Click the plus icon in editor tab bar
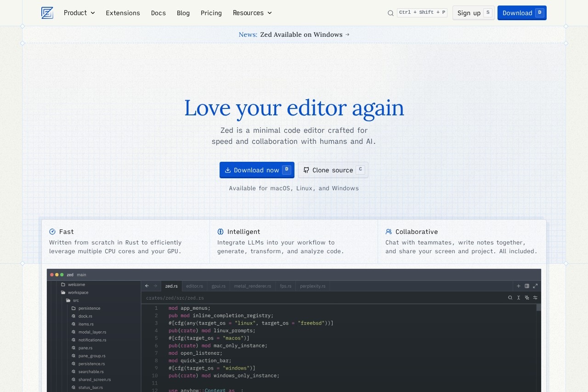The image size is (588, 392). click(x=519, y=286)
